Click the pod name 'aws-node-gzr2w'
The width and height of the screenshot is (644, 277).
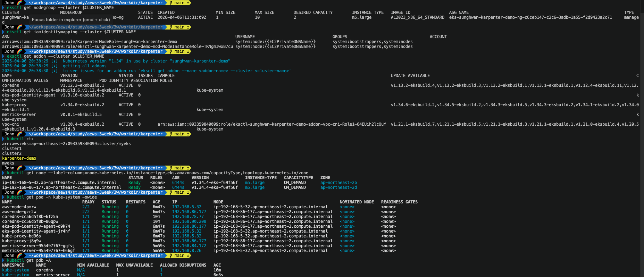(19, 212)
